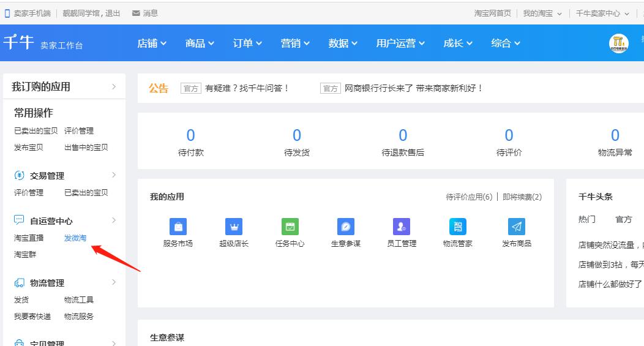Click the 千牛 logo
Viewport: 644px width, 346px height.
[x=18, y=42]
